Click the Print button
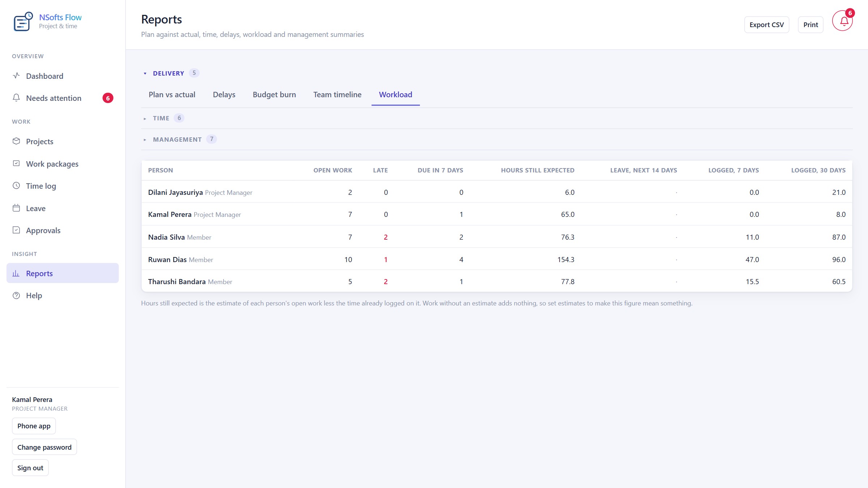This screenshot has width=868, height=488. click(x=810, y=25)
